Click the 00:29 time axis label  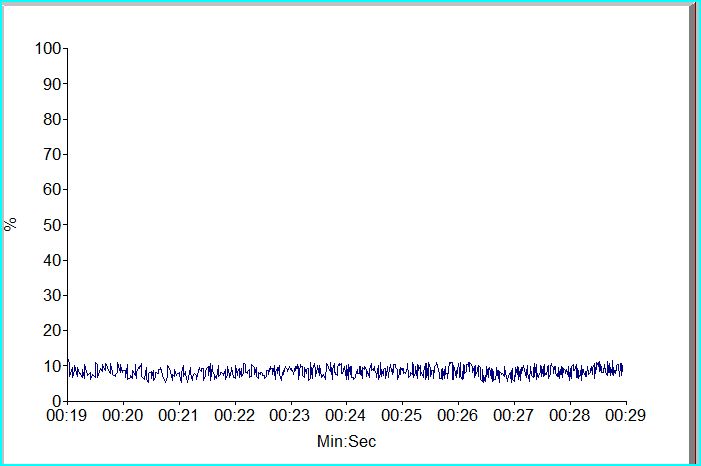pyautogui.click(x=625, y=415)
